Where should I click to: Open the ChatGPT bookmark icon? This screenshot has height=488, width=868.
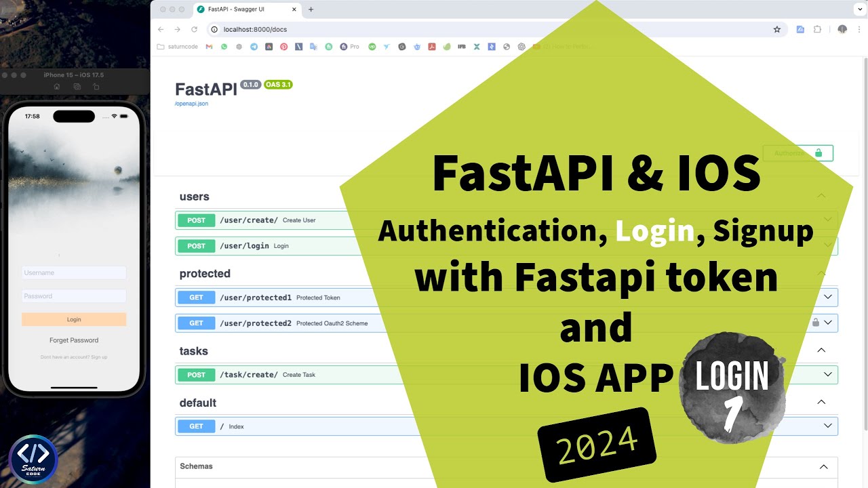point(521,47)
